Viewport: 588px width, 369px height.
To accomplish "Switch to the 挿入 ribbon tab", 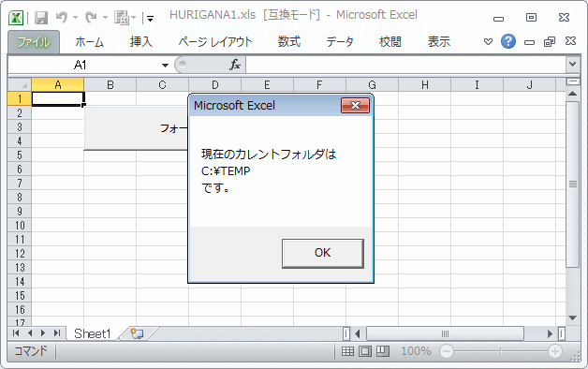I will click(x=141, y=42).
